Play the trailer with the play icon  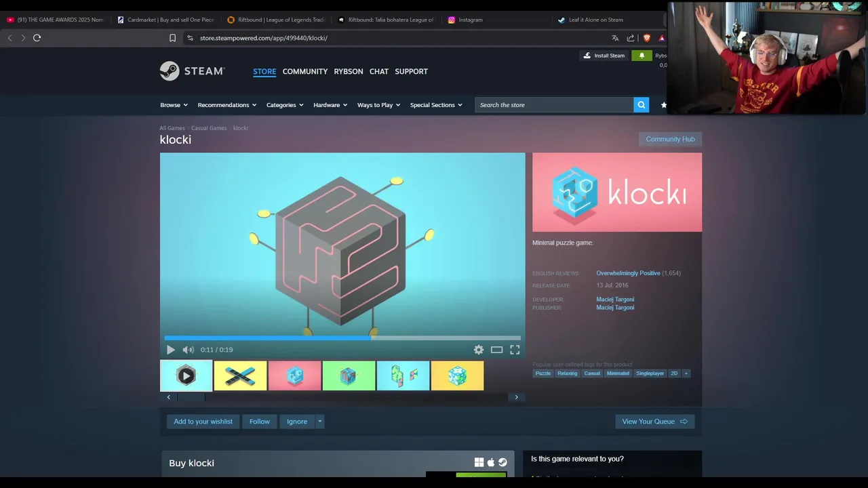[171, 350]
